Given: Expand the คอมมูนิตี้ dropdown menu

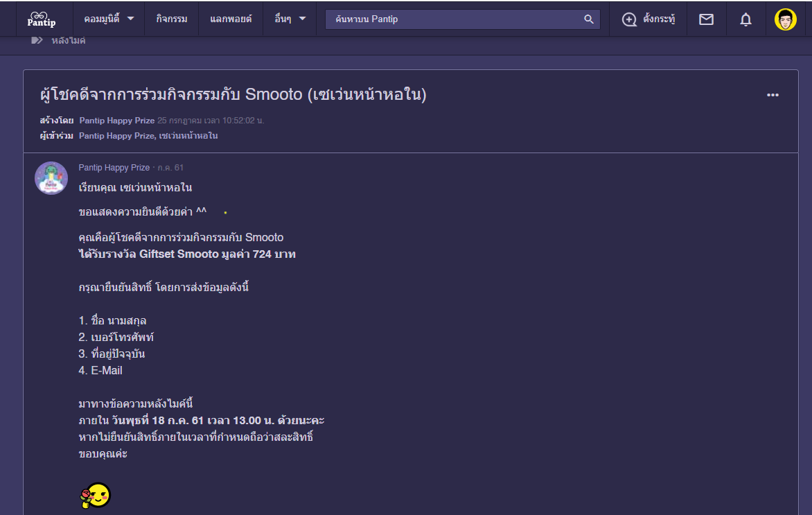Looking at the screenshot, I should pos(109,19).
